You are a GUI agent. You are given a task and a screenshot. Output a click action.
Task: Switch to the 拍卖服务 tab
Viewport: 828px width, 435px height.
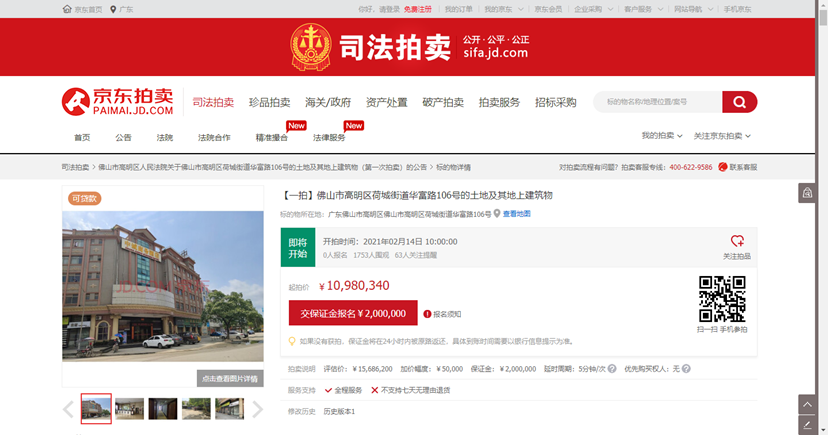(500, 102)
